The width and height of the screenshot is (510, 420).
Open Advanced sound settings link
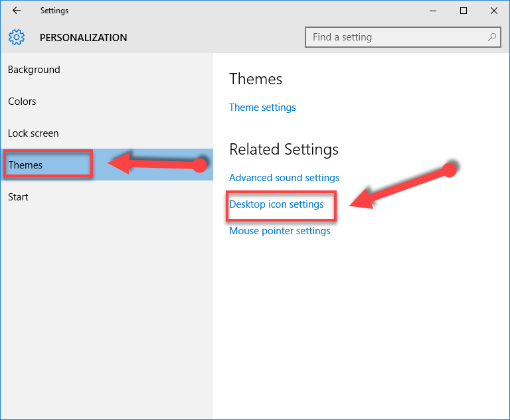coord(284,178)
